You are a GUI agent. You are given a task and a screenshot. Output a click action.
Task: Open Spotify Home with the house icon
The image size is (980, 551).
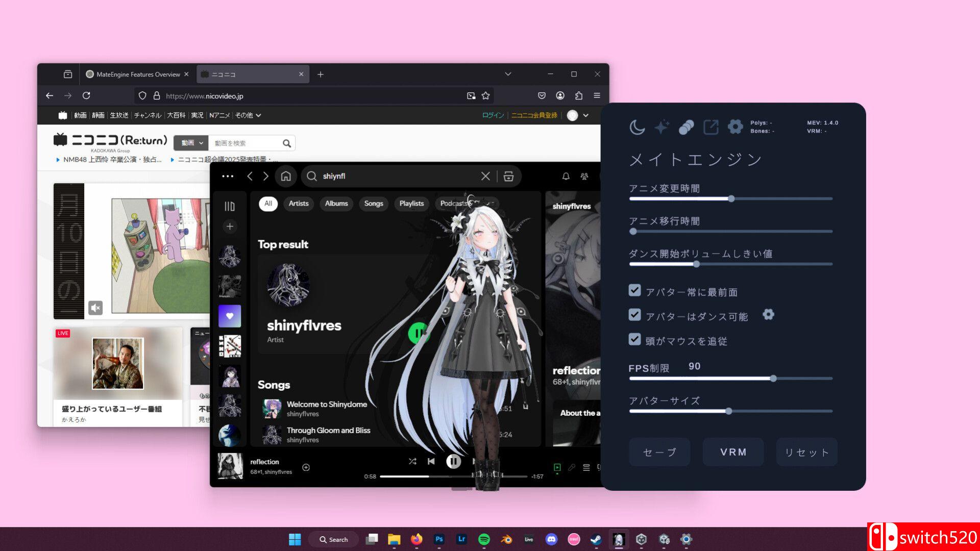[x=285, y=176]
